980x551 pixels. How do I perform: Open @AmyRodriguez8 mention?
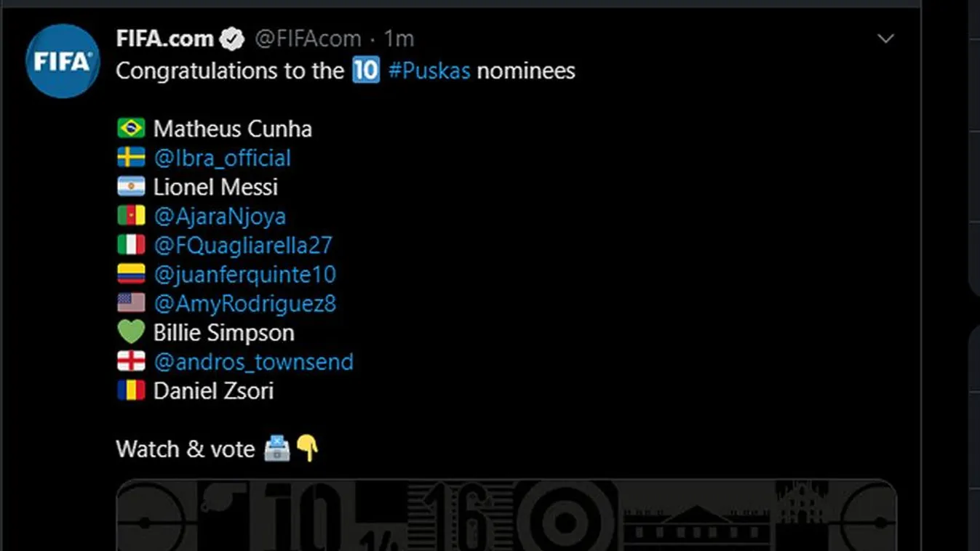(244, 304)
